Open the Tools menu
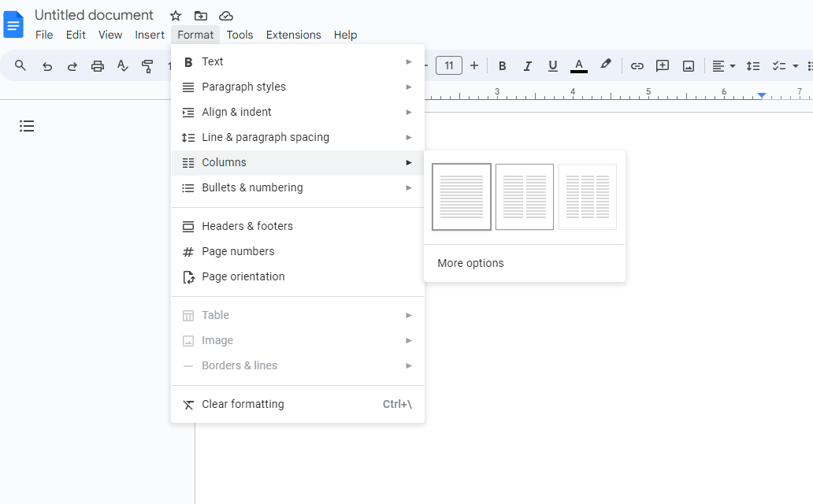The height and width of the screenshot is (504, 813). tap(239, 35)
